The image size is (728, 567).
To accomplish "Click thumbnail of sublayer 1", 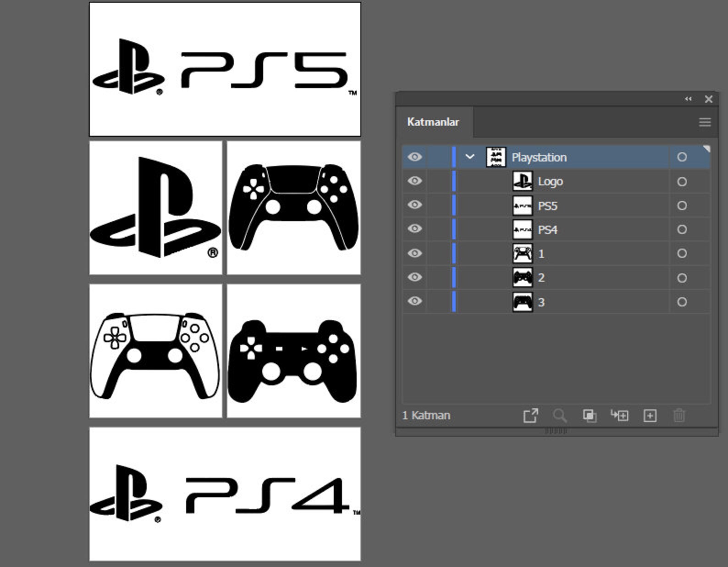I will 523,253.
